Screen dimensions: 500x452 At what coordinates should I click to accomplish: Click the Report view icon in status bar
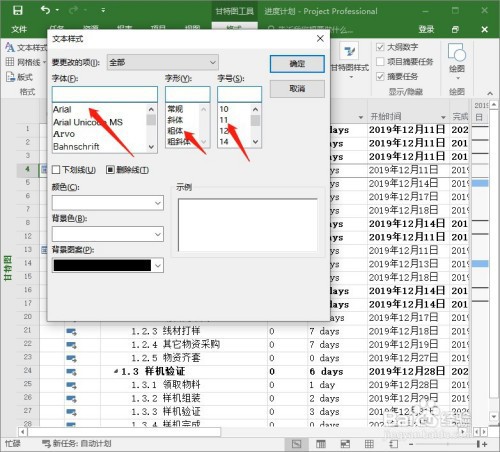click(394, 444)
